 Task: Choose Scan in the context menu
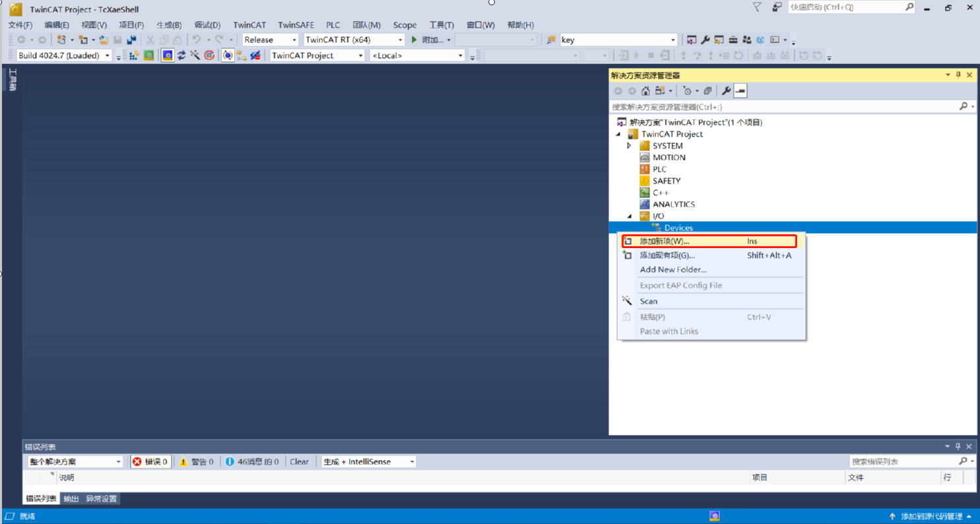pyautogui.click(x=711, y=301)
